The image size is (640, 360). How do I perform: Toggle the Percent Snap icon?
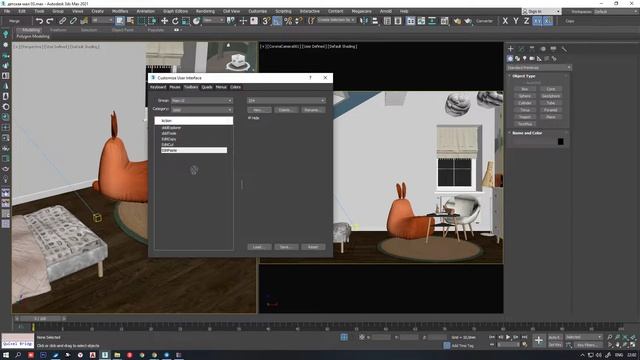pos(288,21)
